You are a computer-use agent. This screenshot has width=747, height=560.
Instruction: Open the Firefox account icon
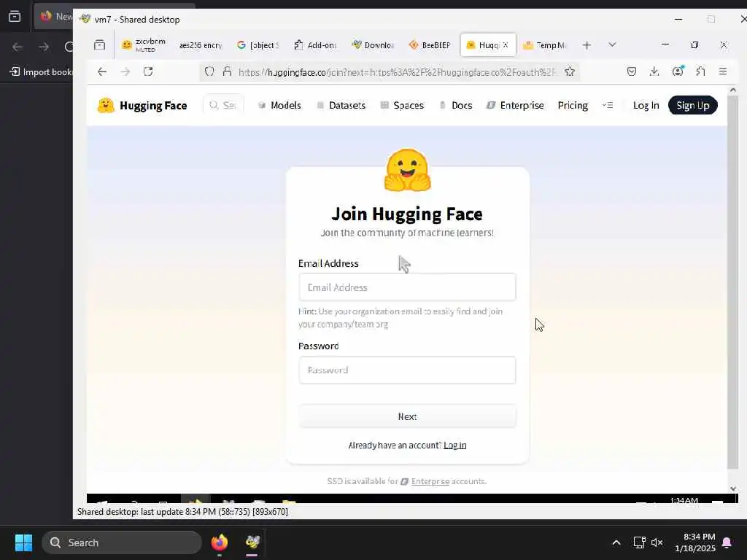click(x=678, y=72)
